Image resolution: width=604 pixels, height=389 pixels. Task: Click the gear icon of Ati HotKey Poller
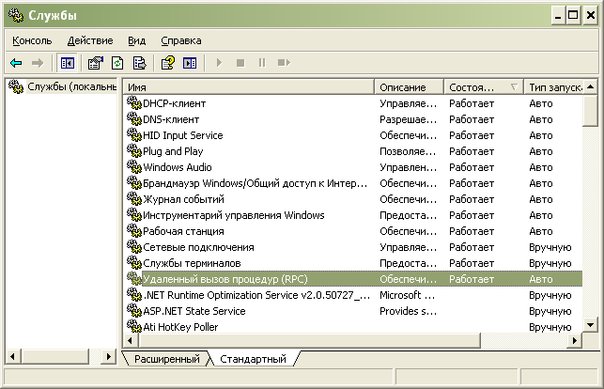click(134, 327)
